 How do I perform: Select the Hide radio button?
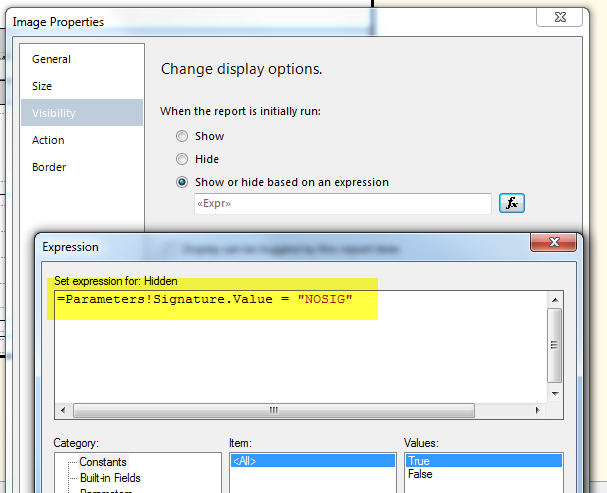(x=182, y=159)
